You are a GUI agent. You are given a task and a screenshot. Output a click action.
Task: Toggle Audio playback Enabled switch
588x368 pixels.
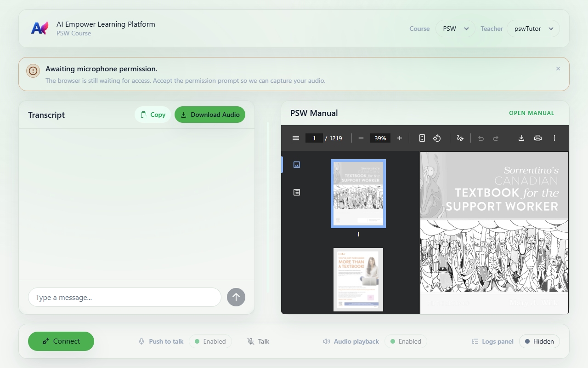pos(406,341)
